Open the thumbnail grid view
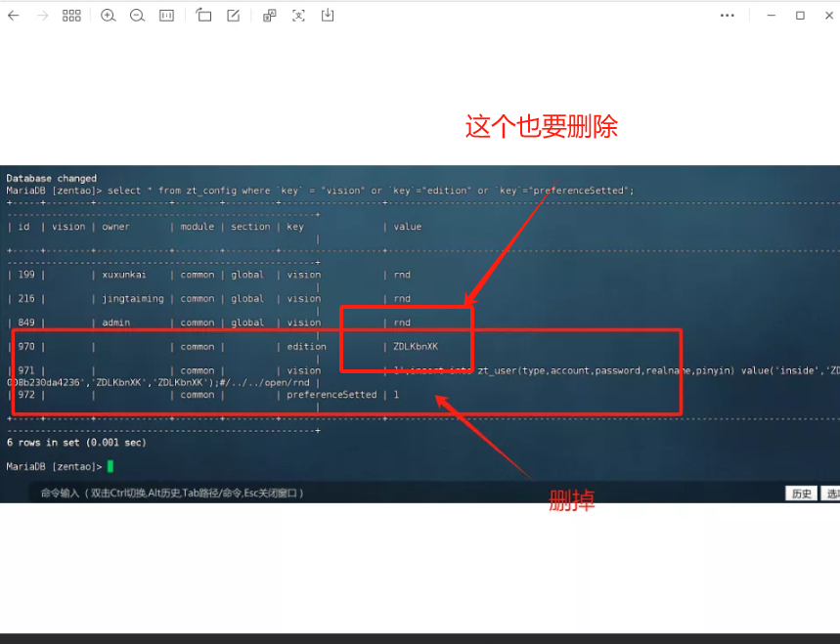This screenshot has width=840, height=644. pos(71,16)
